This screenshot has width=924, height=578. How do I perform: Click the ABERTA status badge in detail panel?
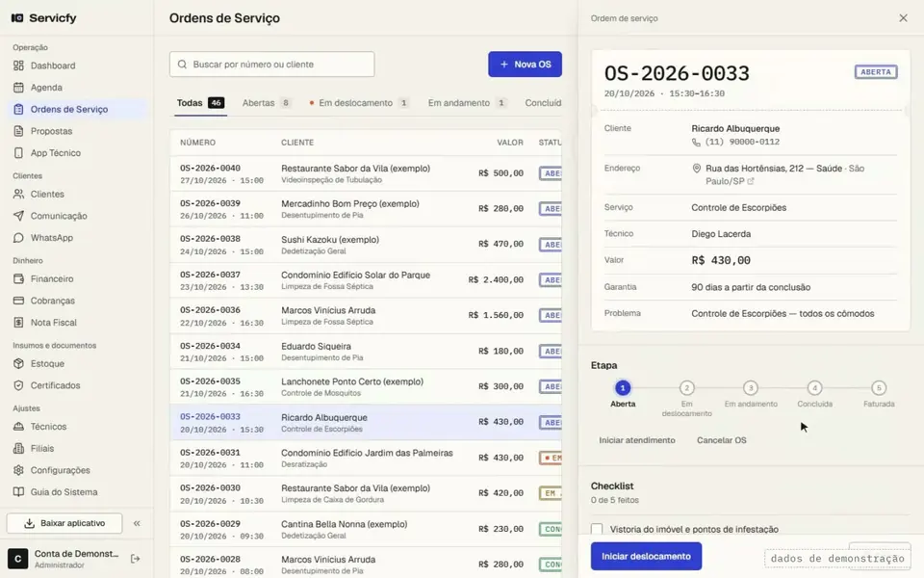[x=876, y=72]
